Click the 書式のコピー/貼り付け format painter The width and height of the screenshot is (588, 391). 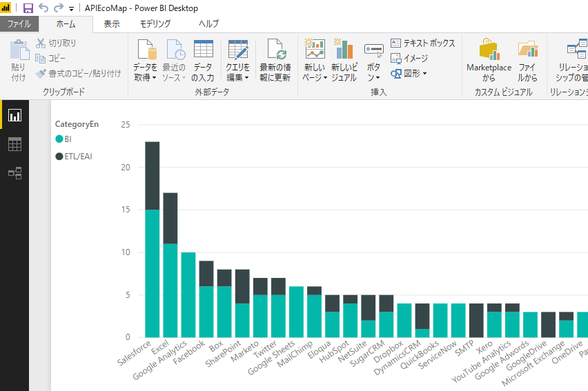(x=79, y=74)
